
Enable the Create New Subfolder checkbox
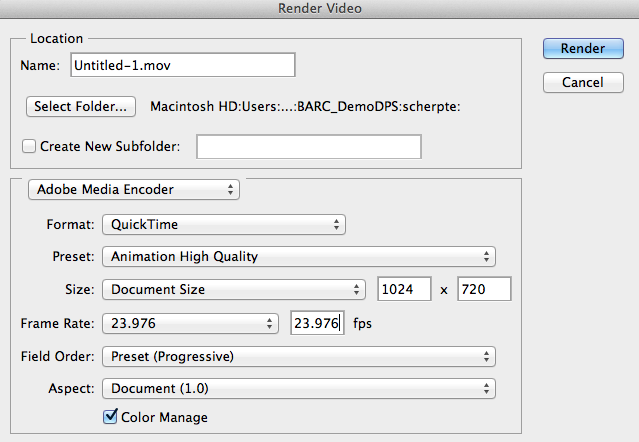pyautogui.click(x=29, y=147)
